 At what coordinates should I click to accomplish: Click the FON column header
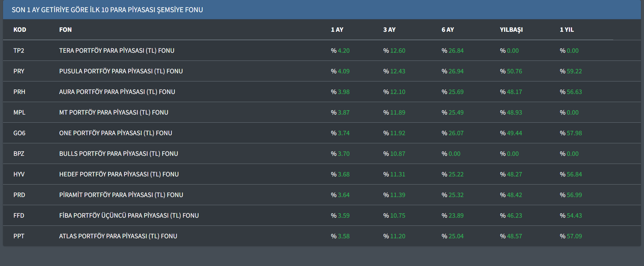click(65, 30)
